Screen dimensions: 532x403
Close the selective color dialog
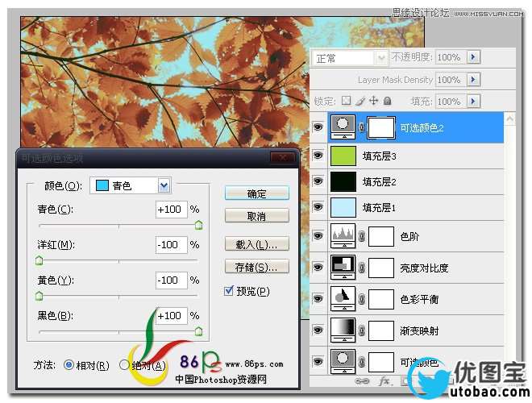tap(283, 157)
